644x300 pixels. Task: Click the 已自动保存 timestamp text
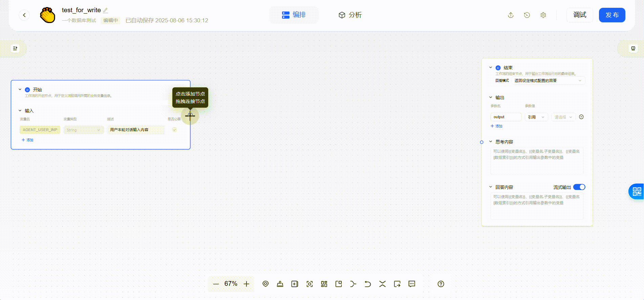[167, 20]
